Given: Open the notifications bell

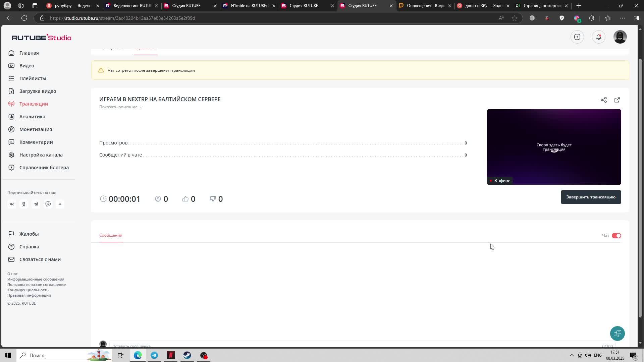Looking at the screenshot, I should pyautogui.click(x=599, y=37).
